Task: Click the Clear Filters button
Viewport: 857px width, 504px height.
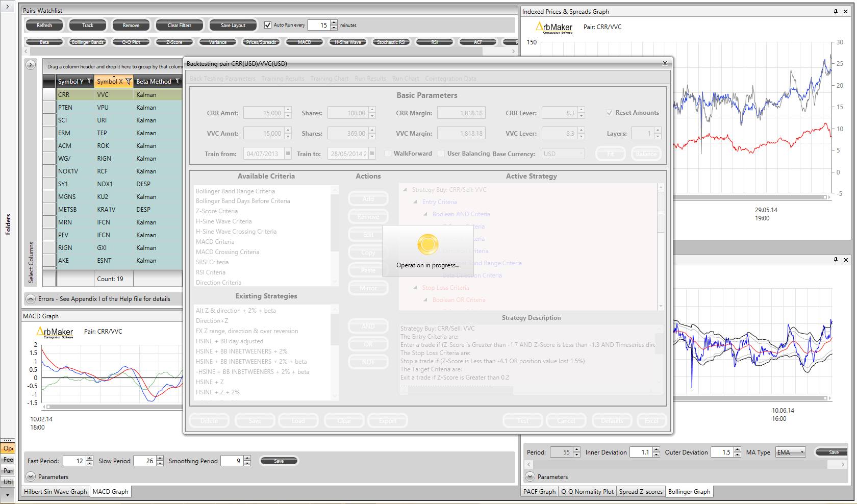Action: (x=180, y=25)
